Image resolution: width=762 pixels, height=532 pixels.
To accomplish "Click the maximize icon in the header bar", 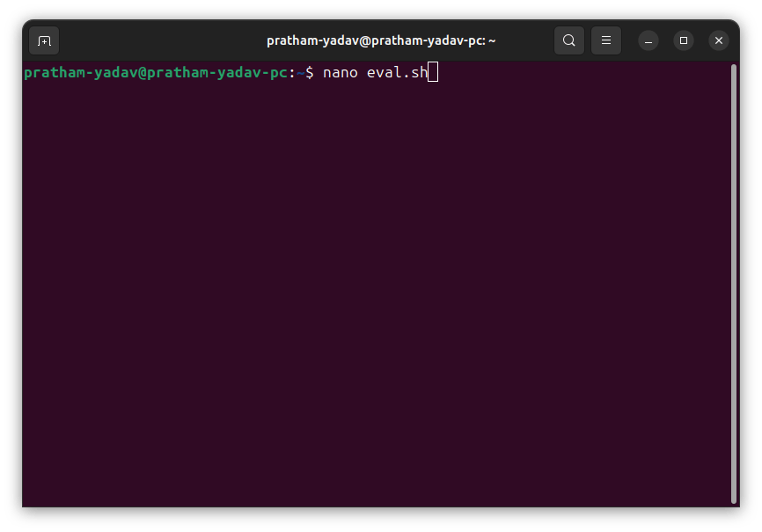I will click(684, 40).
